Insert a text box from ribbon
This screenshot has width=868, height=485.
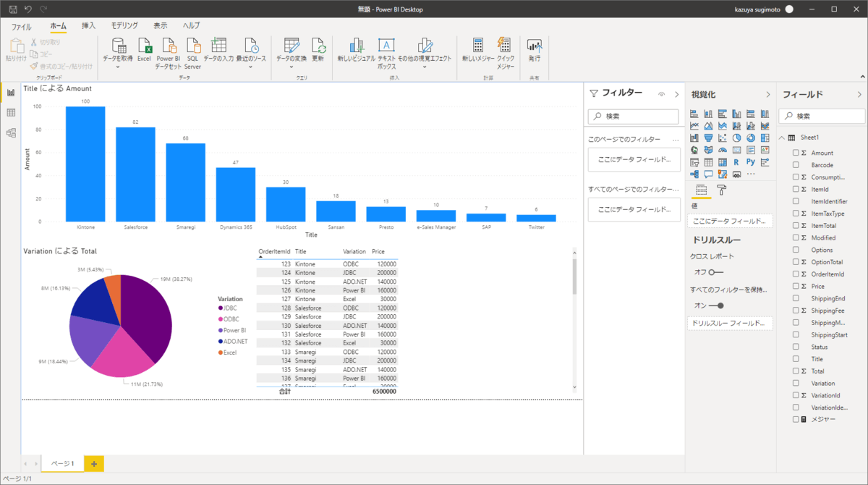tap(386, 54)
